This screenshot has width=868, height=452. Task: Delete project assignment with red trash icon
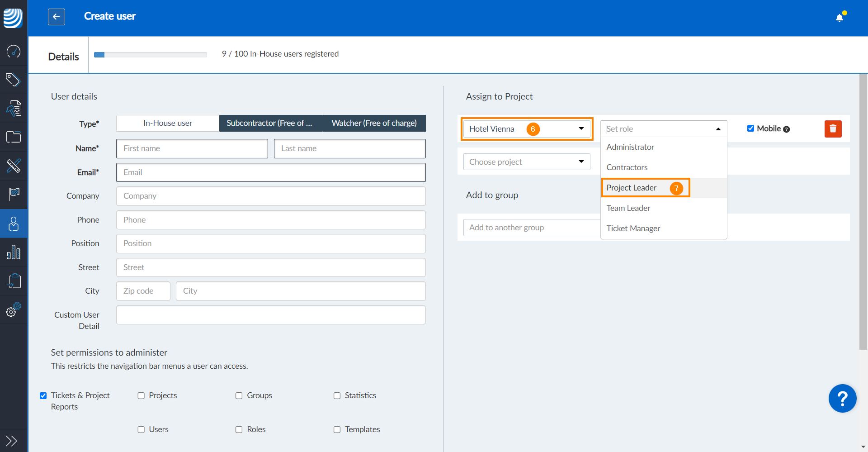coord(833,129)
